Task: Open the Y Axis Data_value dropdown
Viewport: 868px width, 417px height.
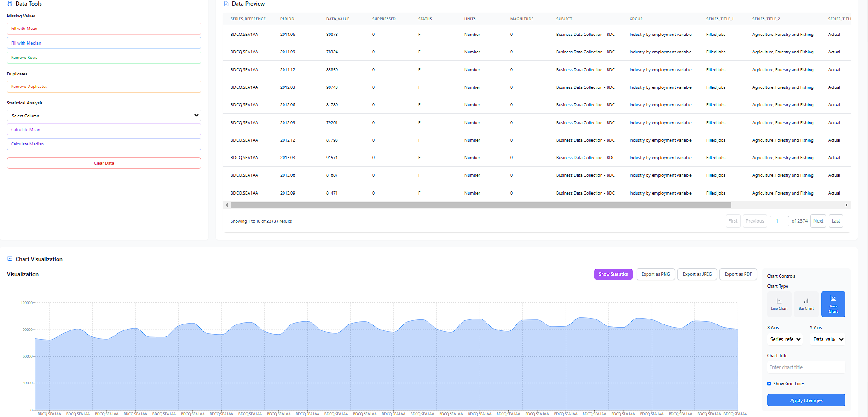Action: [x=828, y=339]
